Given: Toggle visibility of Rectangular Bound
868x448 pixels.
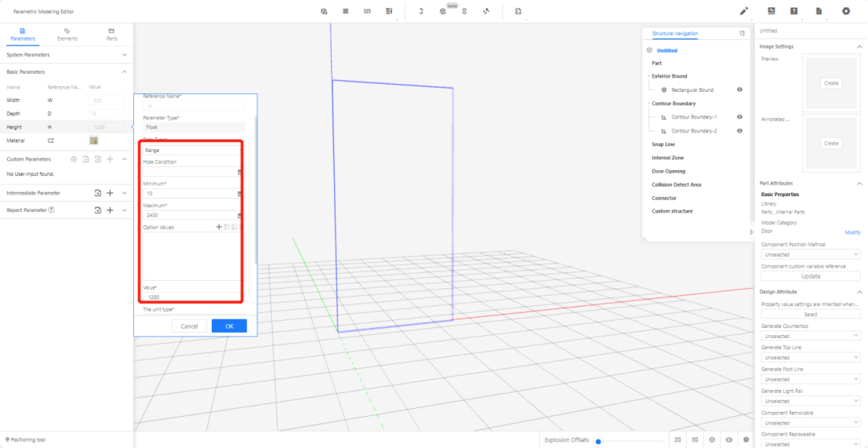Looking at the screenshot, I should 739,90.
